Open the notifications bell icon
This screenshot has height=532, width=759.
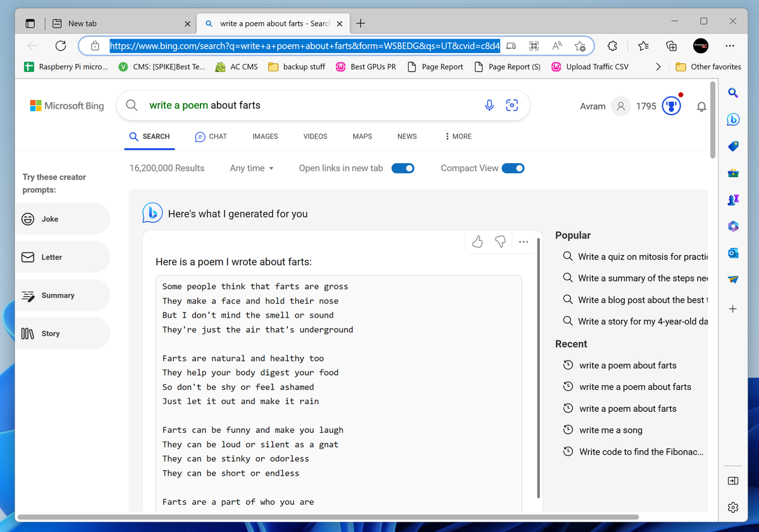[701, 106]
